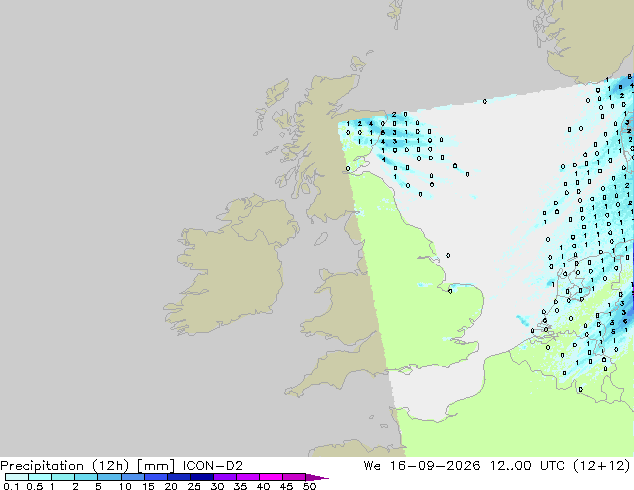The height and width of the screenshot is (490, 634).
Task: Click the Precipitation (12h) title text
Action: (x=65, y=466)
